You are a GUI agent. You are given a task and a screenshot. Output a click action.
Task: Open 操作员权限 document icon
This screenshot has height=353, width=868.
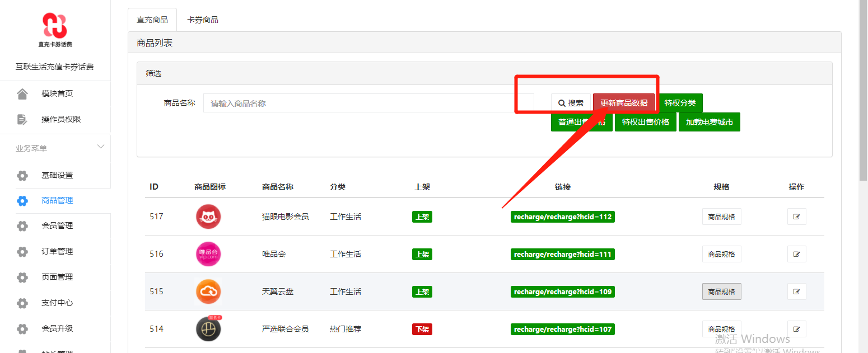click(x=22, y=119)
